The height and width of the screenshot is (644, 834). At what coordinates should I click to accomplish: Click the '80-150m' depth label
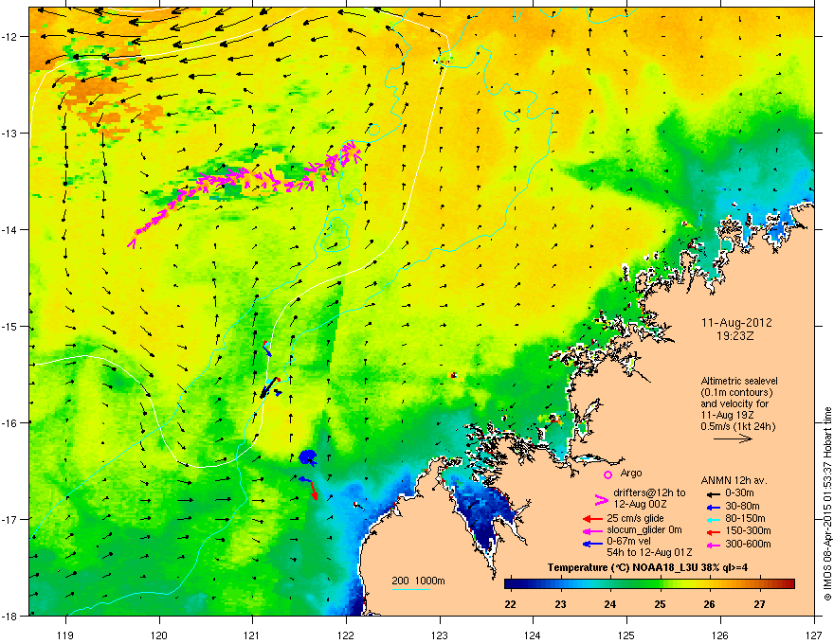click(745, 519)
